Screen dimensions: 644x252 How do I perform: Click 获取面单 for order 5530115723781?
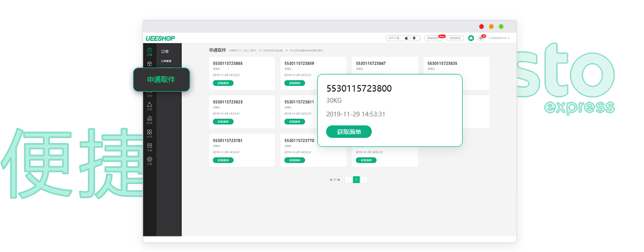click(x=223, y=160)
